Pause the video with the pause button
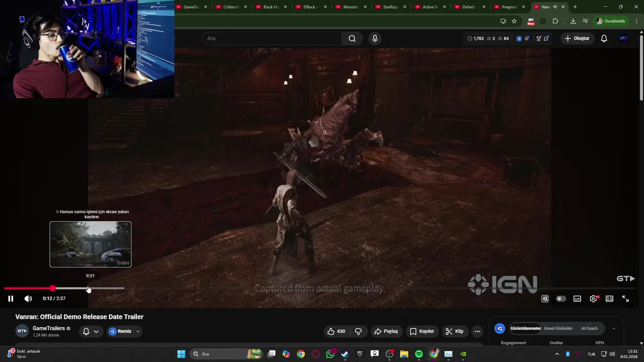644x362 pixels. (11, 299)
